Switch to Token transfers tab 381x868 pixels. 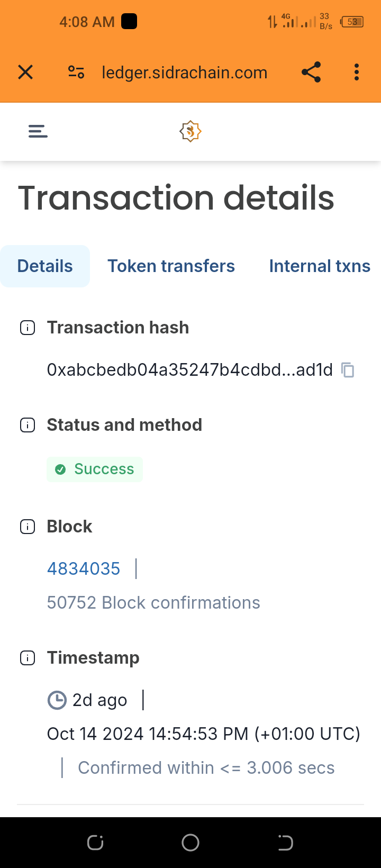click(171, 266)
